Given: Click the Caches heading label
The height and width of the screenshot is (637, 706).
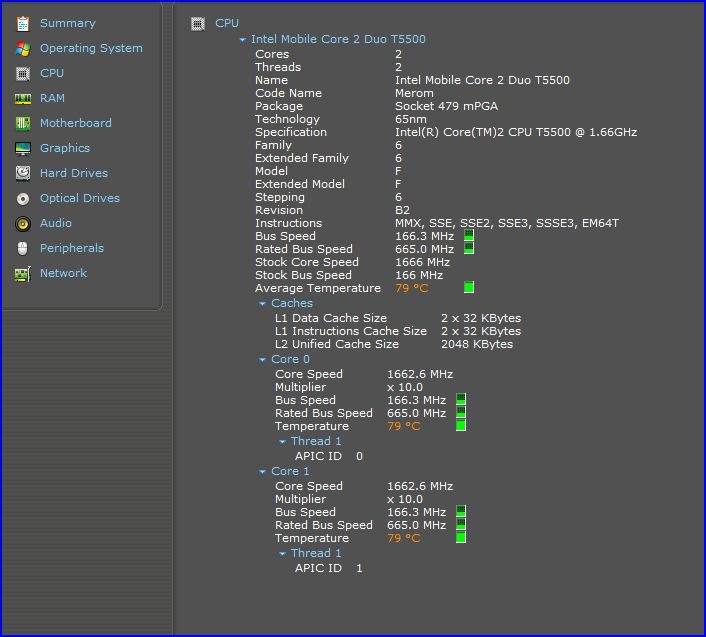Looking at the screenshot, I should click(x=292, y=303).
